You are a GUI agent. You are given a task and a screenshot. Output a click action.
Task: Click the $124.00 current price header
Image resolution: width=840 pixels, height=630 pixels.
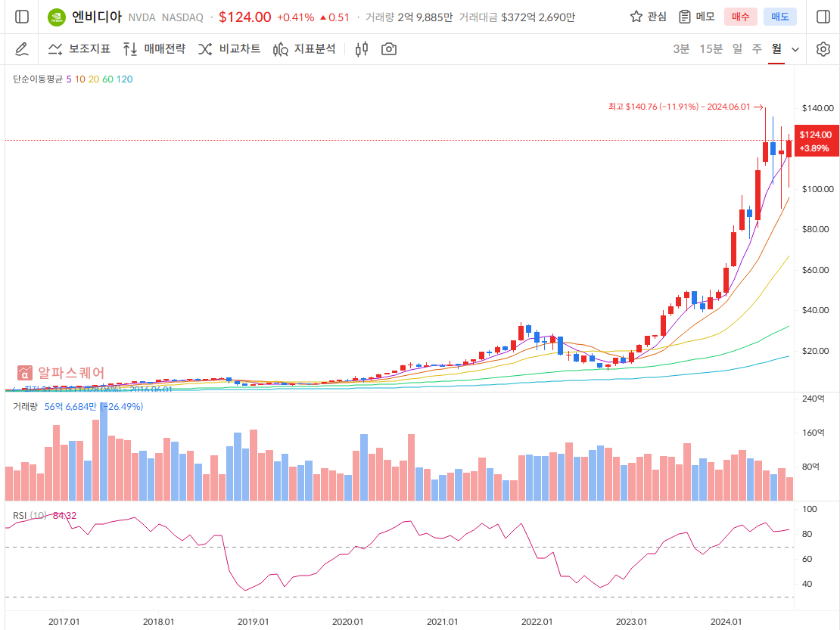pyautogui.click(x=245, y=17)
